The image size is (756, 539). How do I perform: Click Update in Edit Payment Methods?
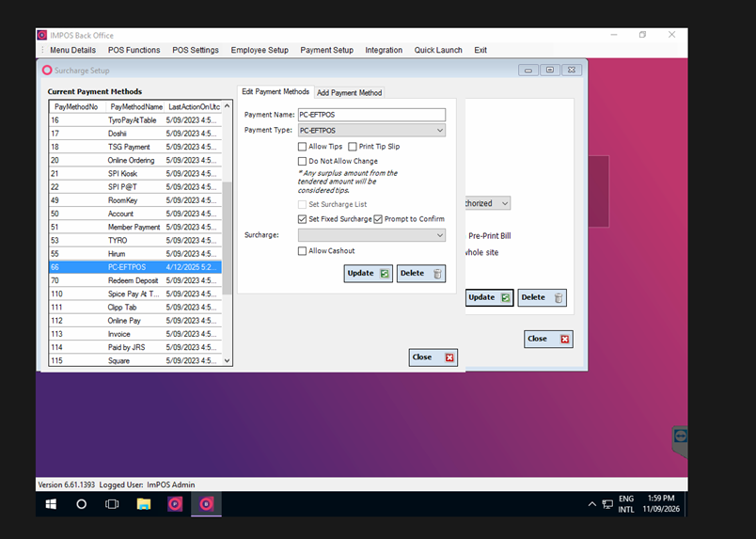(x=369, y=273)
